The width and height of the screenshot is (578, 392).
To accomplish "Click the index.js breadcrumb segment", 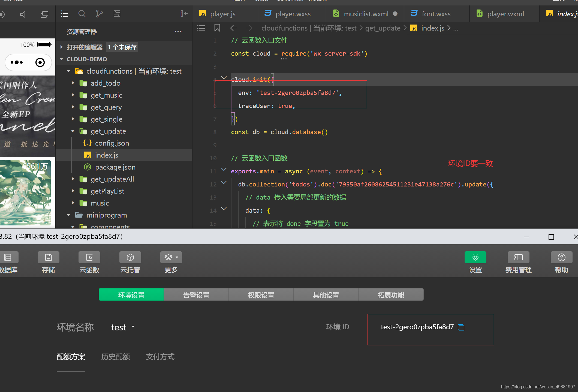I will [432, 28].
